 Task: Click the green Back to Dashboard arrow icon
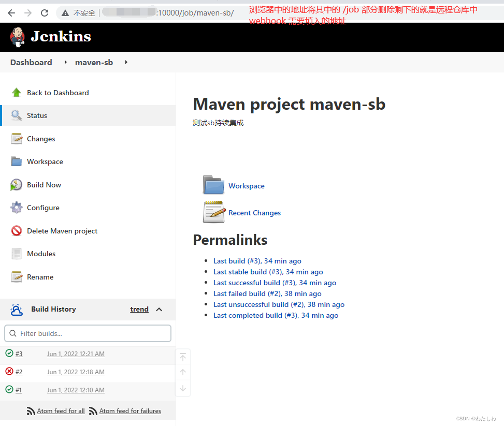(x=17, y=93)
